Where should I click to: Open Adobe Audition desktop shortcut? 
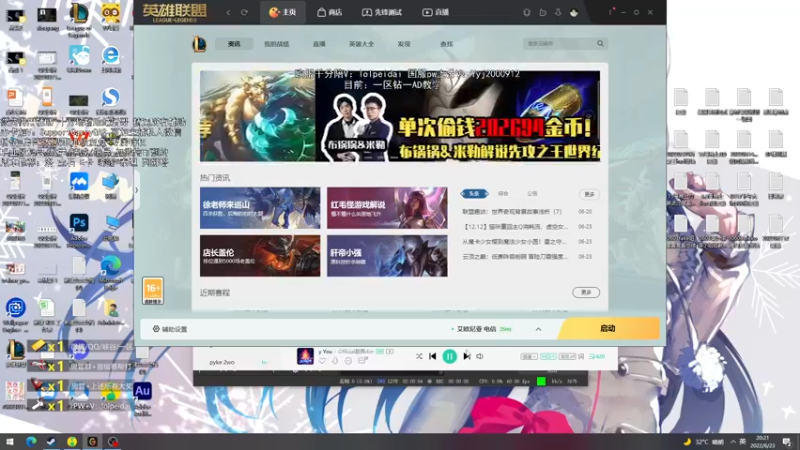pyautogui.click(x=142, y=396)
